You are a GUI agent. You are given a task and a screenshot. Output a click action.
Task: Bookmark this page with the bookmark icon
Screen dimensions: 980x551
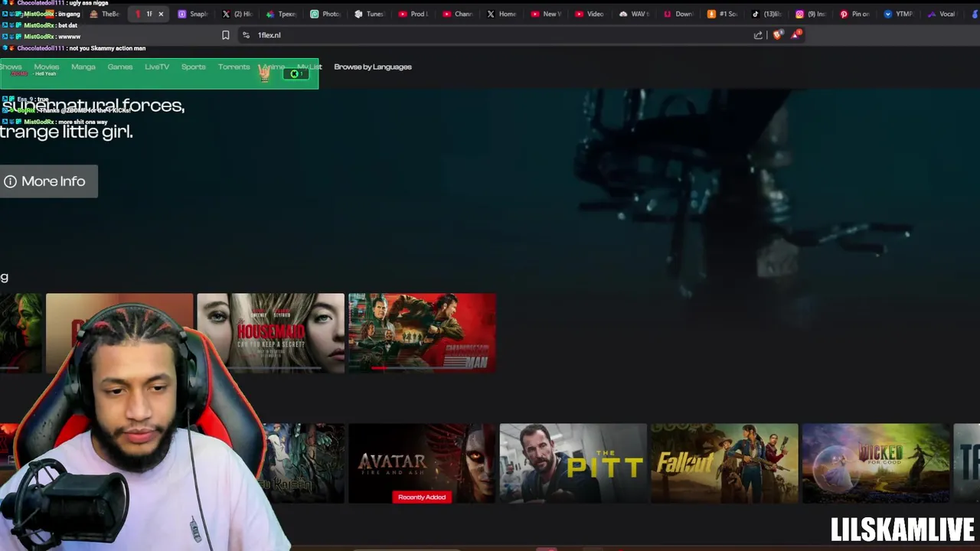tap(225, 35)
